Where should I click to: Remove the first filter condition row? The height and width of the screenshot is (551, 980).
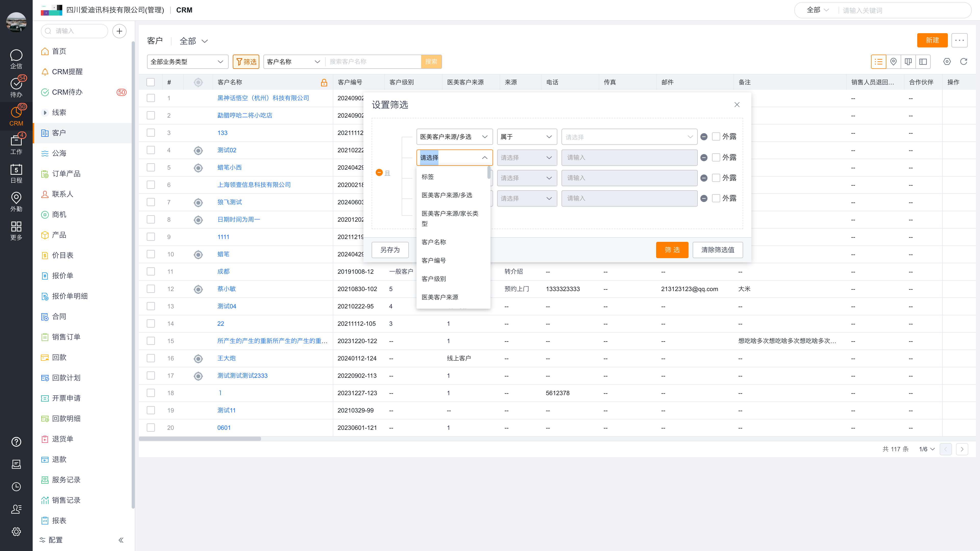pos(704,137)
